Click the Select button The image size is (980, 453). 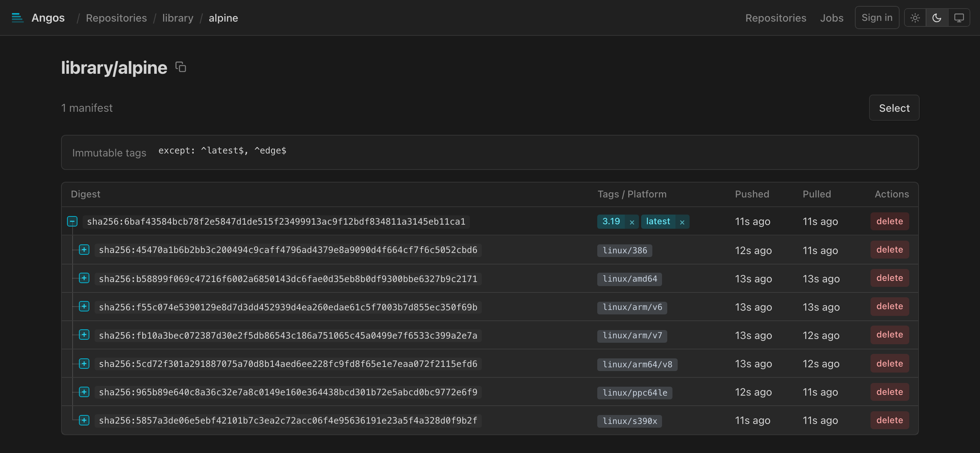pyautogui.click(x=894, y=108)
